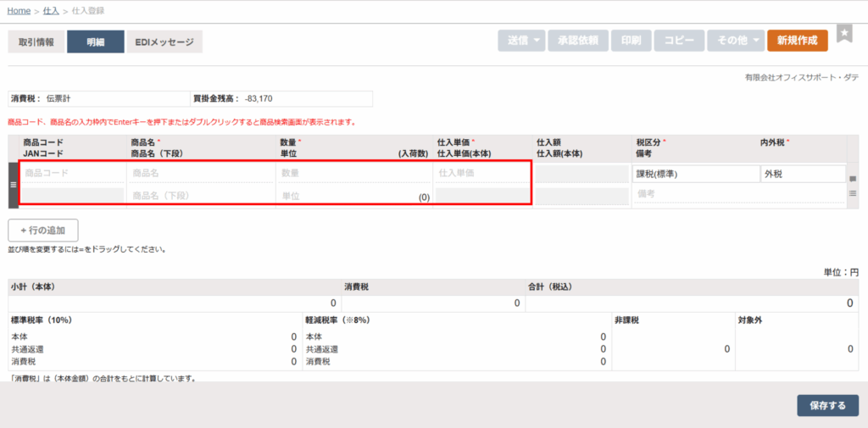Viewport: 868px width, 428px height.
Task: Click the favorite star bookmark icon
Action: [844, 33]
